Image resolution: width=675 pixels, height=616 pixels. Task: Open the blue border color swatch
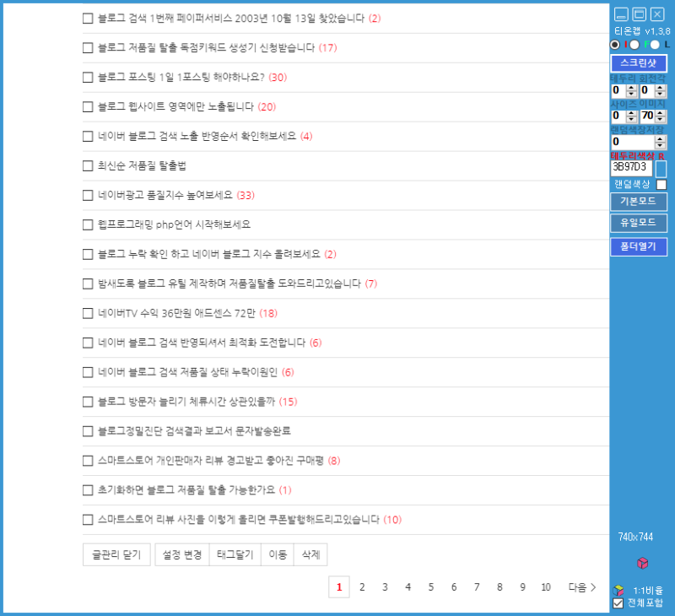pyautogui.click(x=661, y=169)
